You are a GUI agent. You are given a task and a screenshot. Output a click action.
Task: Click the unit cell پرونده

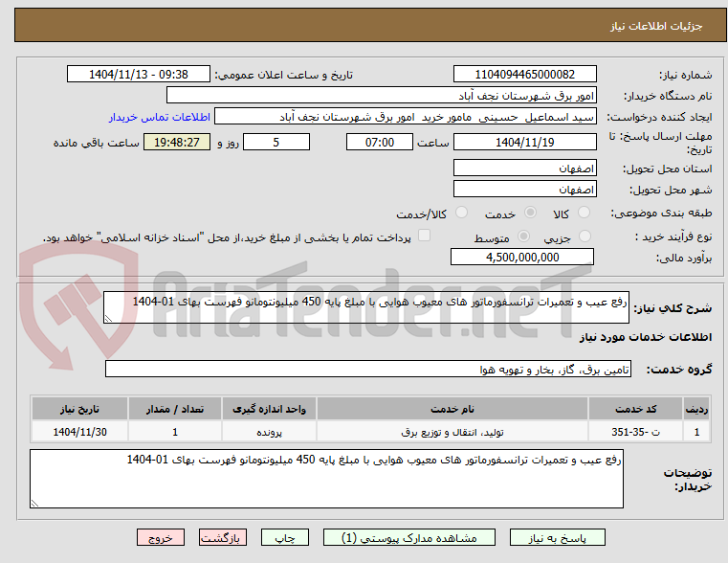[x=269, y=432]
